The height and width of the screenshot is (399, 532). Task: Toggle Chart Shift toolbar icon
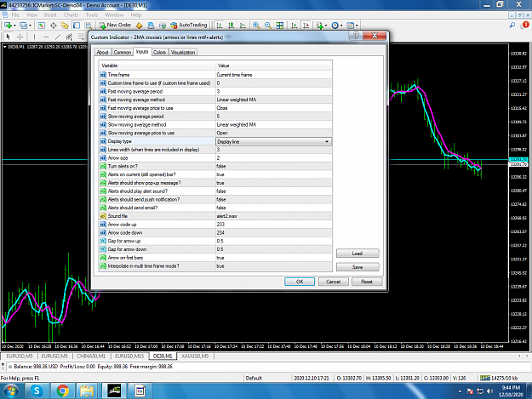tap(306, 26)
